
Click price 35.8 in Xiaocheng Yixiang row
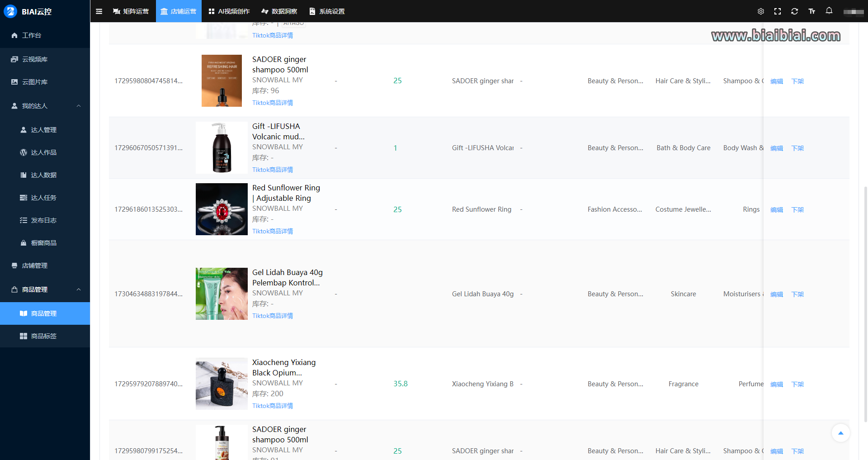[401, 384]
